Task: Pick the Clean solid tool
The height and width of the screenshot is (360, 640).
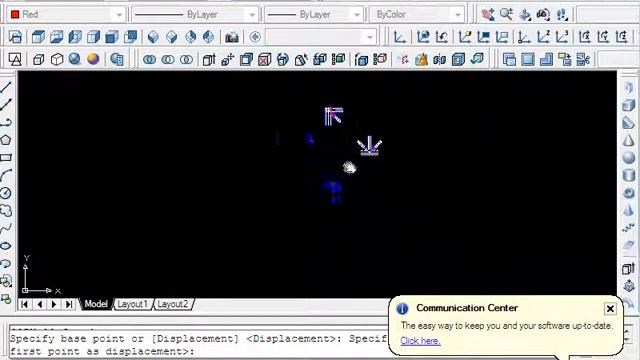Action: click(x=421, y=60)
